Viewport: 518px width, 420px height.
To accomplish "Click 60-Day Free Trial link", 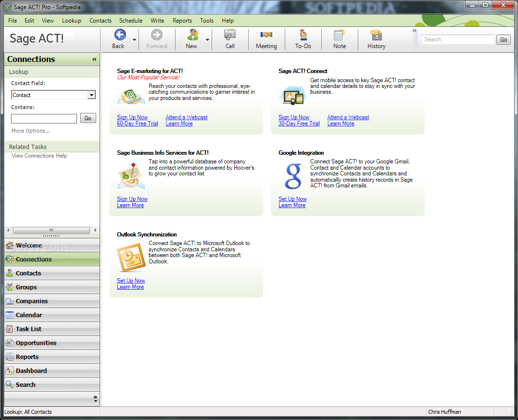I will coord(138,124).
